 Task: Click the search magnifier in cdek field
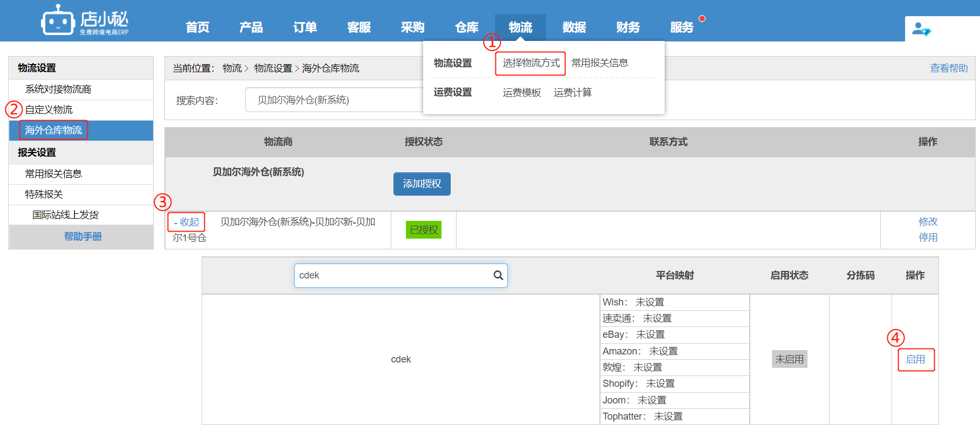(498, 275)
